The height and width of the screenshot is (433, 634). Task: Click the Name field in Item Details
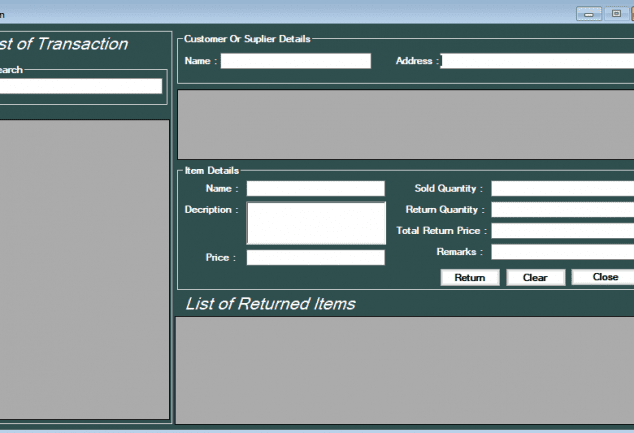[x=315, y=188]
